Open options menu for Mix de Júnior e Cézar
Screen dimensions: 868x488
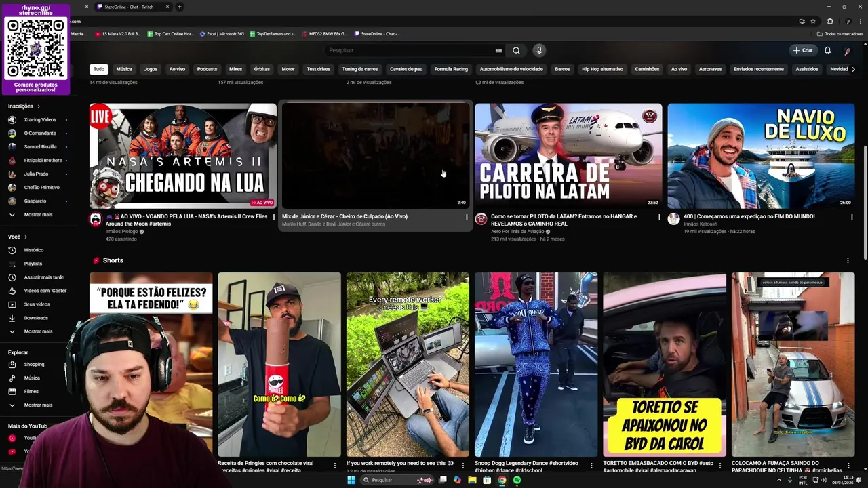(467, 217)
